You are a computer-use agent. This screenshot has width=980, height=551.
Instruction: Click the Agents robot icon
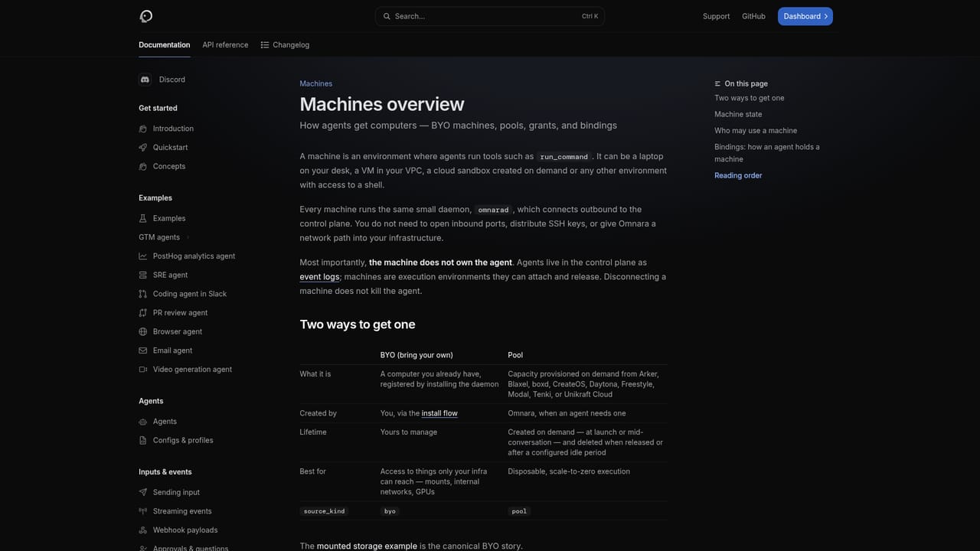[x=143, y=422]
